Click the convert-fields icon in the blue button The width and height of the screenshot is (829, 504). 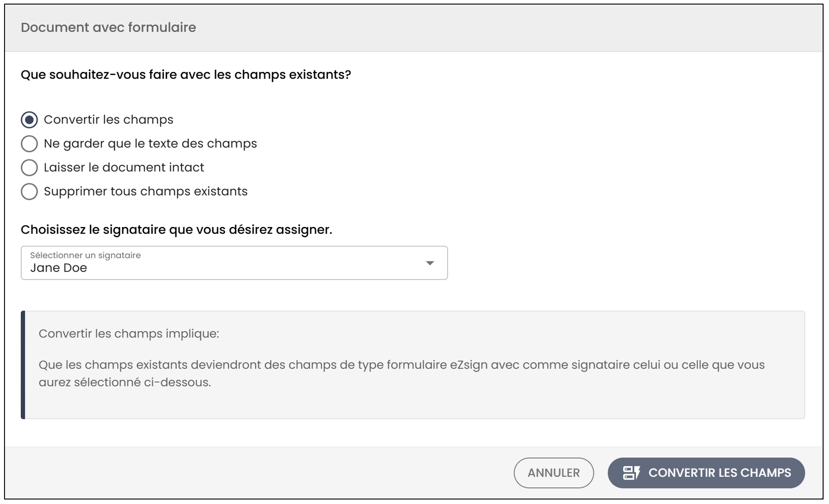[x=631, y=473]
